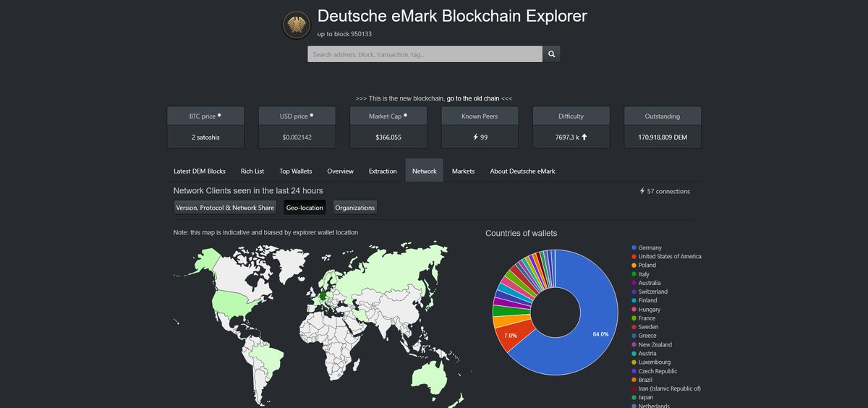Click the lightning bolt icon next to 99
Screen dimensions: 868x408
pyautogui.click(x=475, y=137)
